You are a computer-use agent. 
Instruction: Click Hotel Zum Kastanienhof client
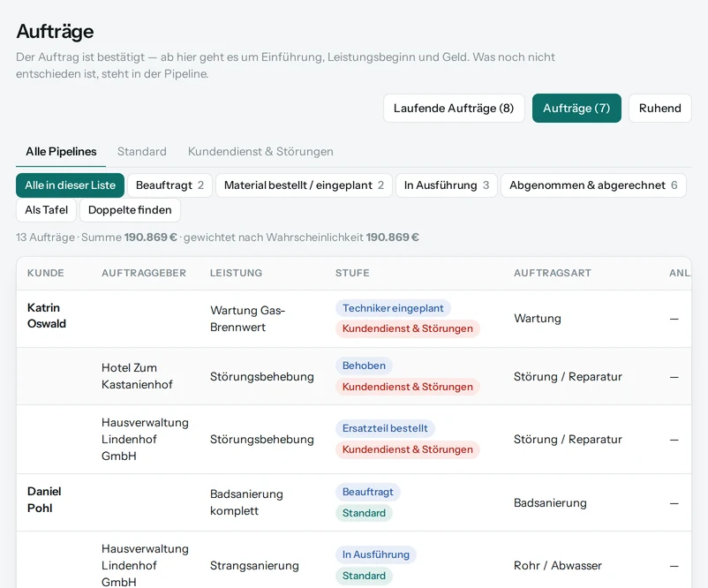[x=137, y=376]
